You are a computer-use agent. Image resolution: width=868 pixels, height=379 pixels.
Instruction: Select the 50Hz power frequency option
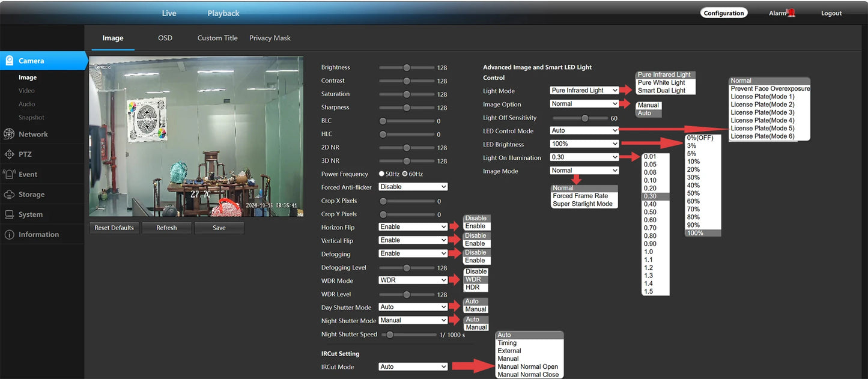[382, 174]
